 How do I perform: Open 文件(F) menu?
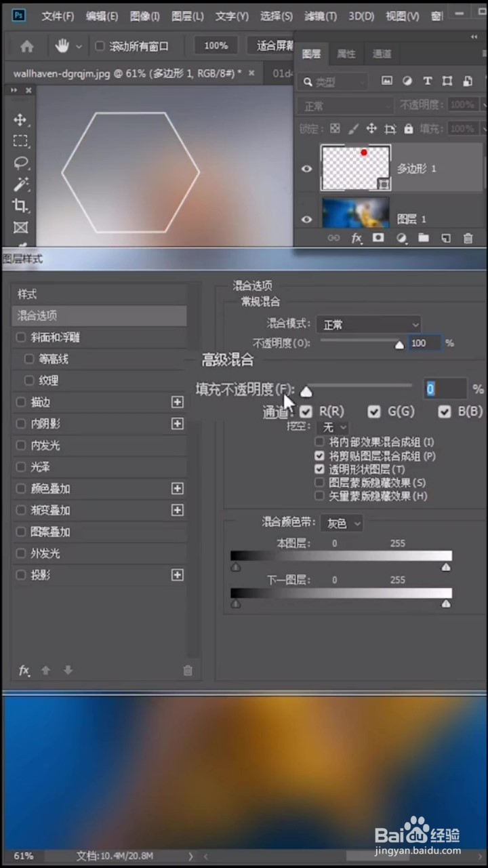[x=58, y=16]
